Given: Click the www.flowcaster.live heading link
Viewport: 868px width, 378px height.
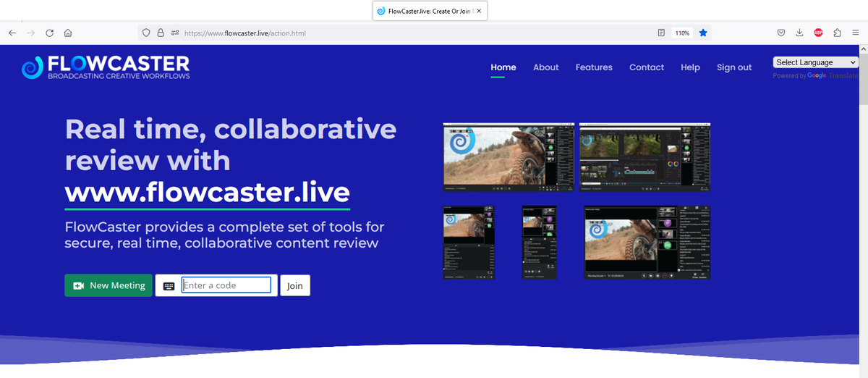Looking at the screenshot, I should 208,192.
